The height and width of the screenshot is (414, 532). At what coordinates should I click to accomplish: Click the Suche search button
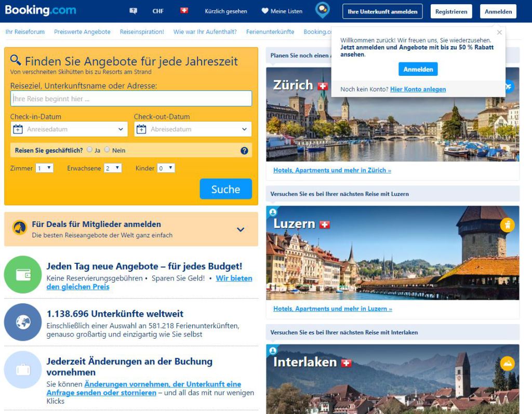click(x=225, y=189)
